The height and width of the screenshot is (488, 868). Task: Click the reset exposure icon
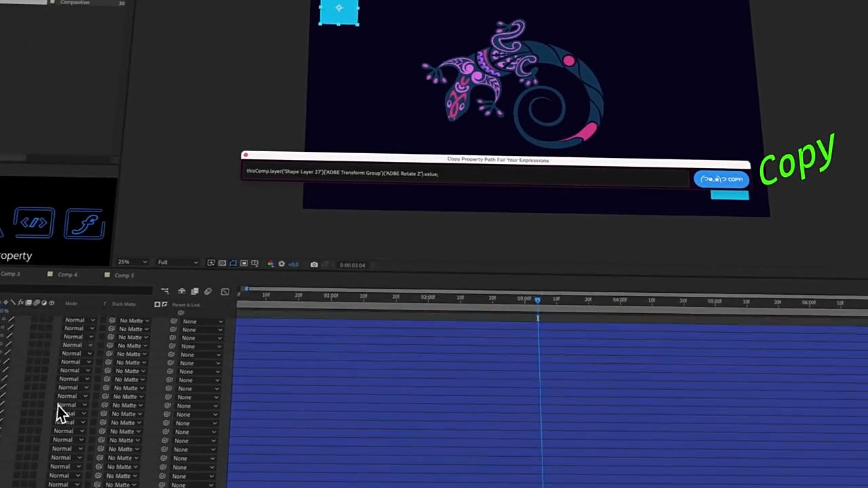281,264
